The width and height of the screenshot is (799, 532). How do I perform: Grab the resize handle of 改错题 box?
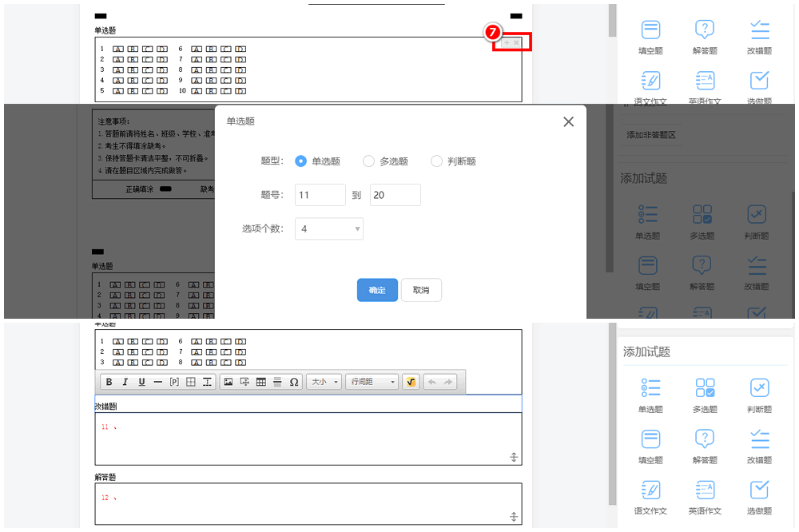[x=514, y=457]
